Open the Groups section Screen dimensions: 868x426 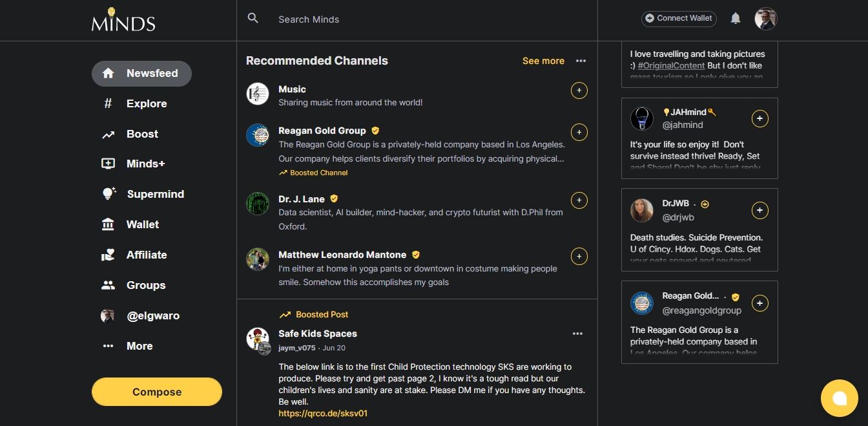(145, 285)
